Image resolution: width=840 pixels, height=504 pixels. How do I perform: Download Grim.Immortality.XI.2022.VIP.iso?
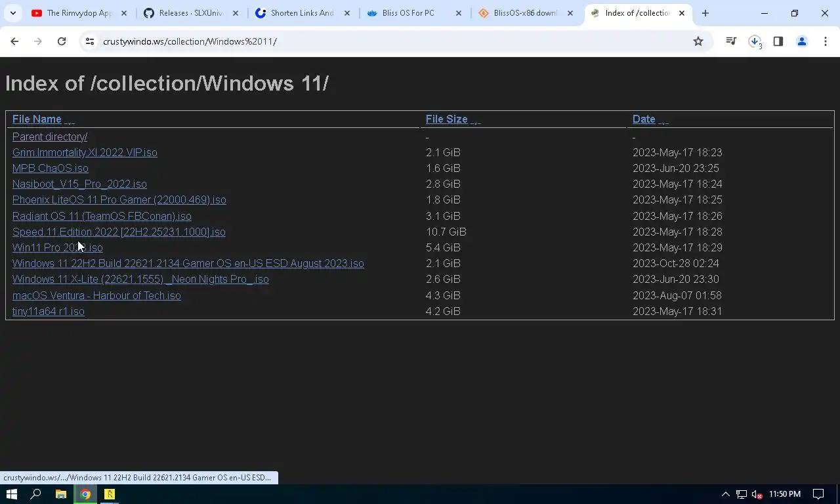[85, 152]
